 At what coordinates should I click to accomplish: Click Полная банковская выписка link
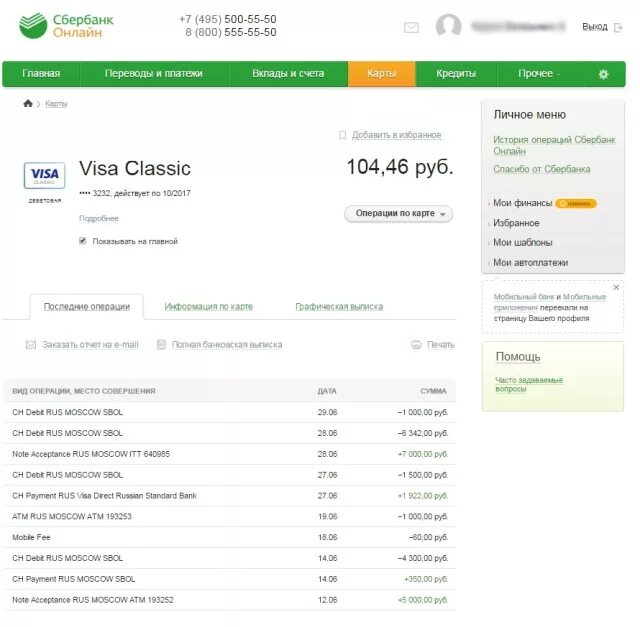click(227, 345)
